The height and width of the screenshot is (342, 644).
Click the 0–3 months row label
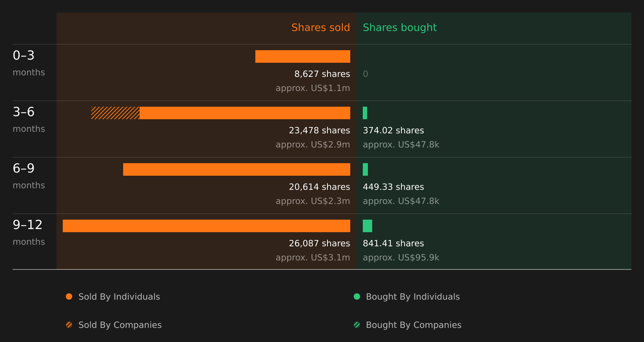[x=29, y=63]
